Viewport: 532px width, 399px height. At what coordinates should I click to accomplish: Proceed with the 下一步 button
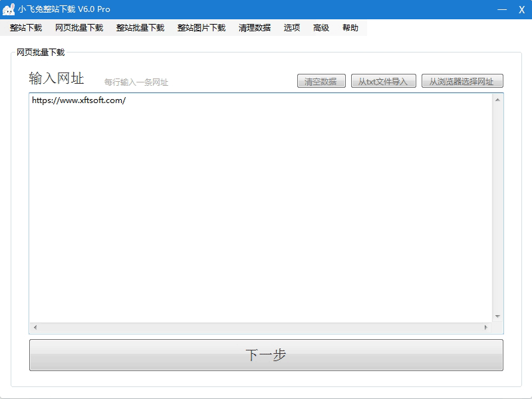266,355
